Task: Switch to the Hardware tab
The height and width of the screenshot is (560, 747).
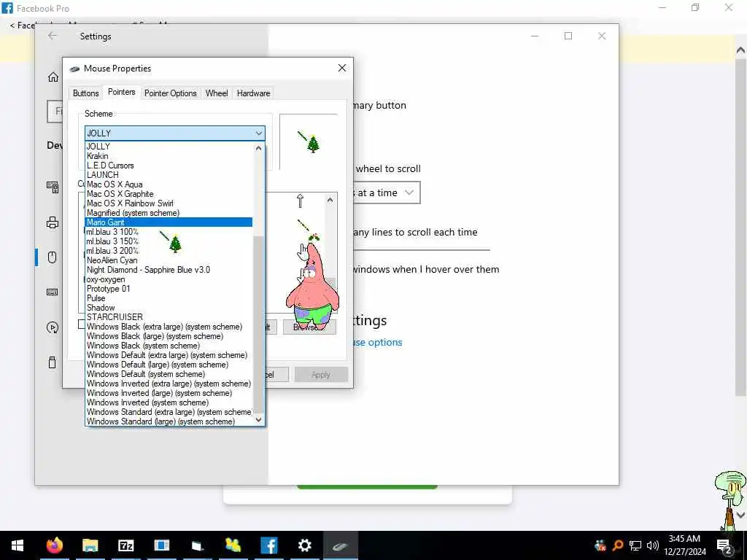Action: 253,93
